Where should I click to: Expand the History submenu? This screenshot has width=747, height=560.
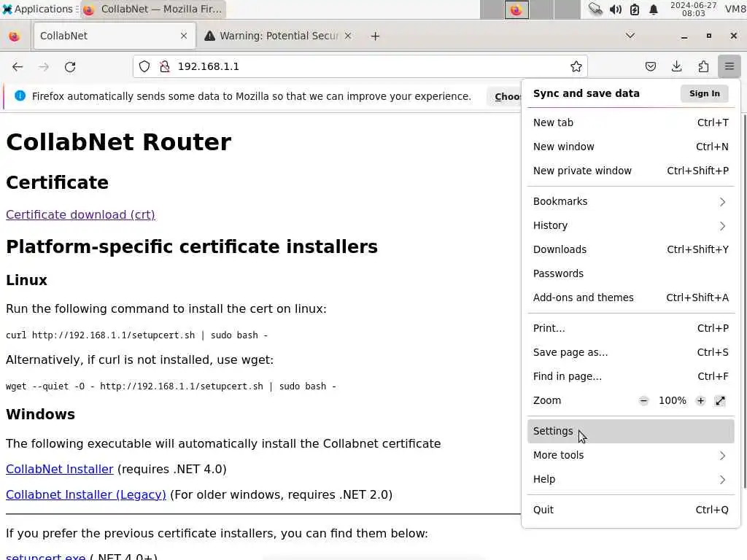(x=630, y=225)
